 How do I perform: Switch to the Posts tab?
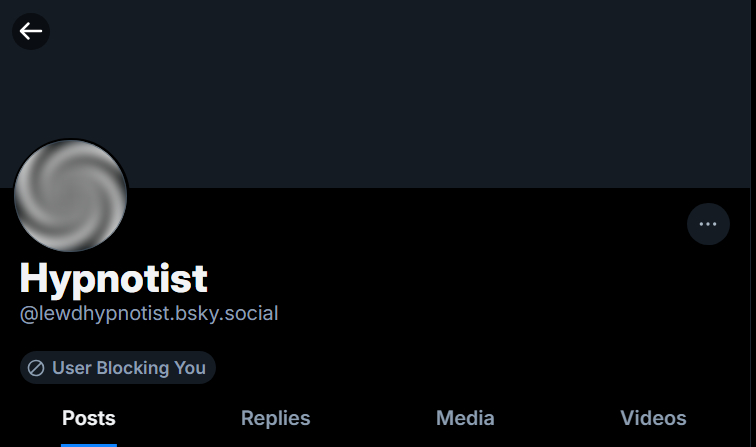click(89, 418)
